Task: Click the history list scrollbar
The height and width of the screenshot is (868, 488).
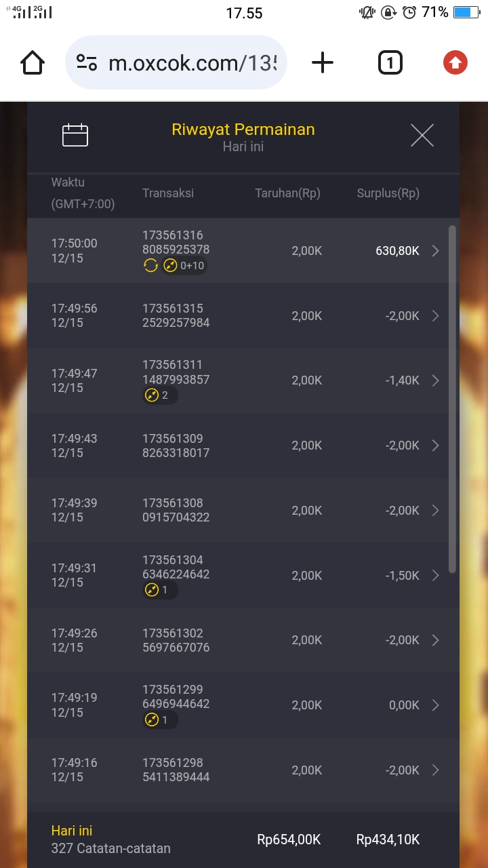Action: pyautogui.click(x=452, y=399)
